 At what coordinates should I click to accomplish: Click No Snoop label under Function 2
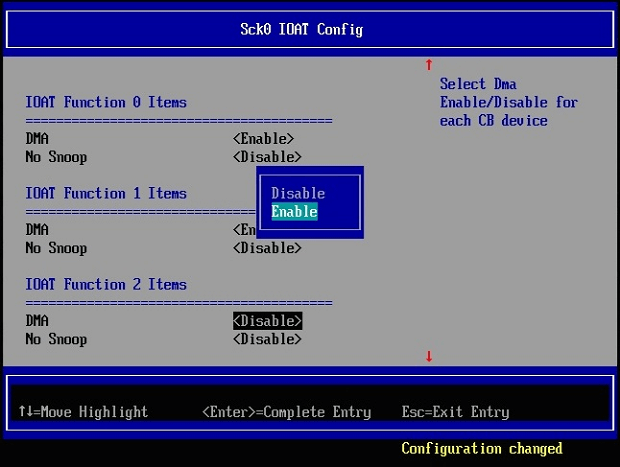click(56, 339)
